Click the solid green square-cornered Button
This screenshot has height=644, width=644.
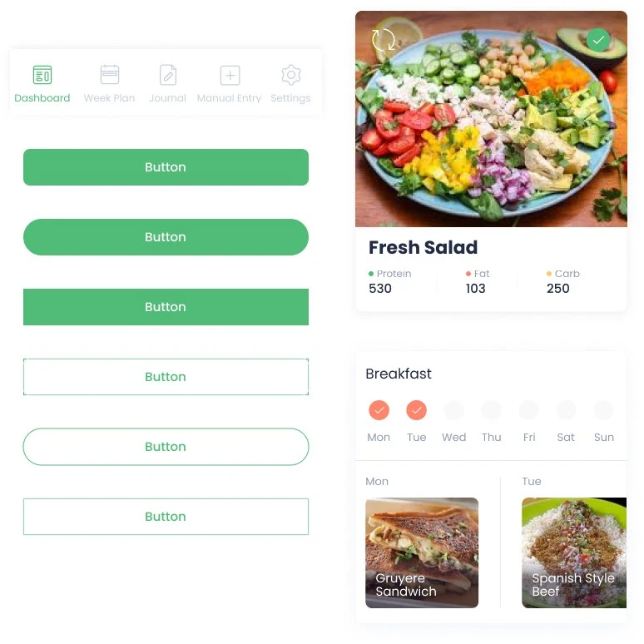(166, 307)
